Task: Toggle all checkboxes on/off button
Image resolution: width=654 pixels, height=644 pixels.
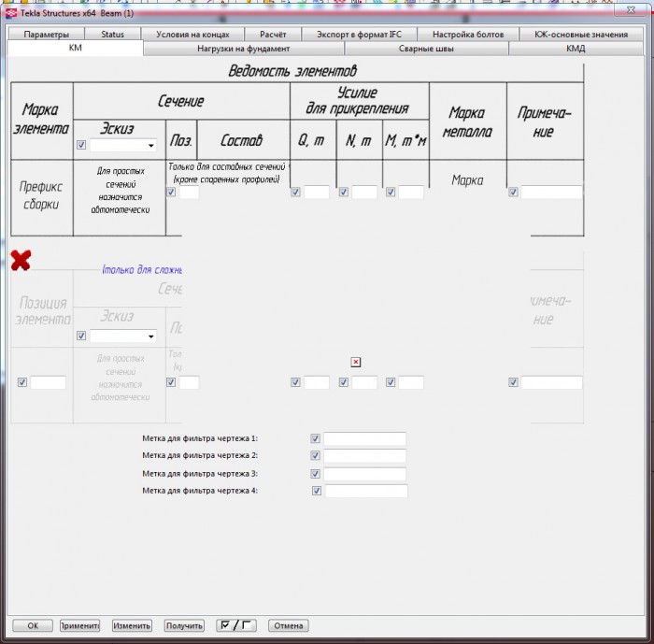Action: point(236,625)
